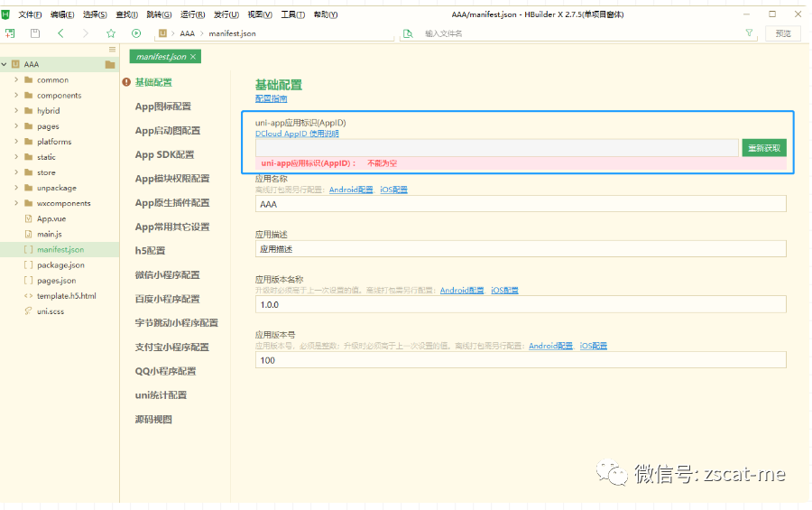Select manifest.json in the file tree
Screen dimensions: 812x510
click(x=60, y=249)
